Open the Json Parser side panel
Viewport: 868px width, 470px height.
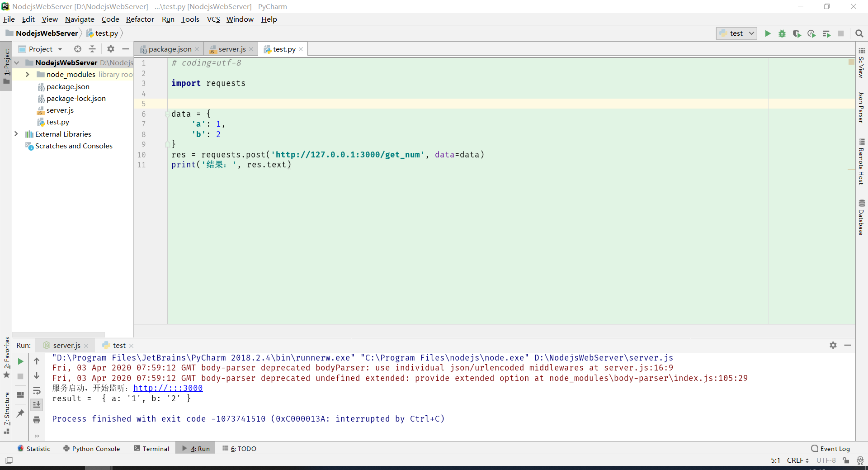tap(862, 107)
